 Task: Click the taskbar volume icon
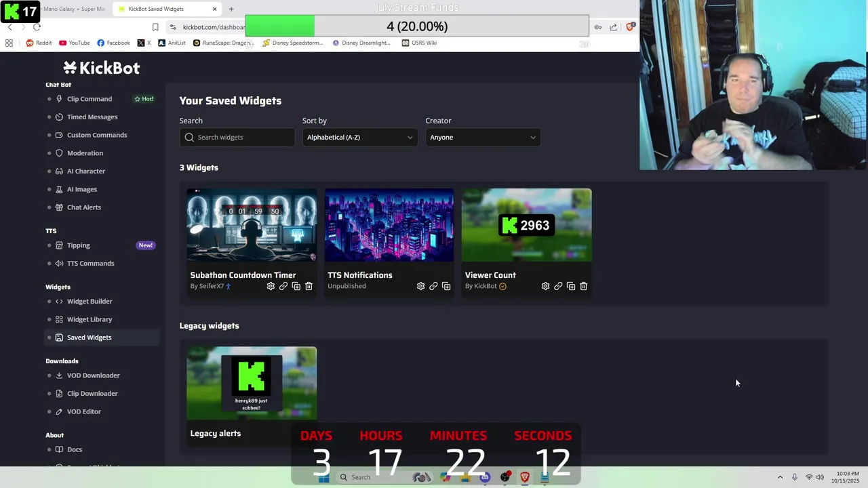click(820, 477)
